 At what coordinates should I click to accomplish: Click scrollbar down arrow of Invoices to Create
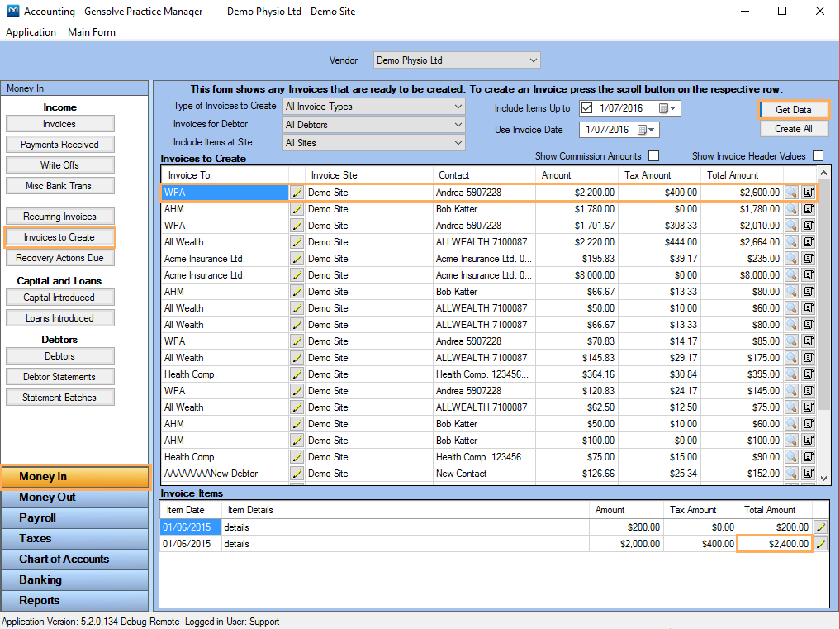(x=824, y=479)
